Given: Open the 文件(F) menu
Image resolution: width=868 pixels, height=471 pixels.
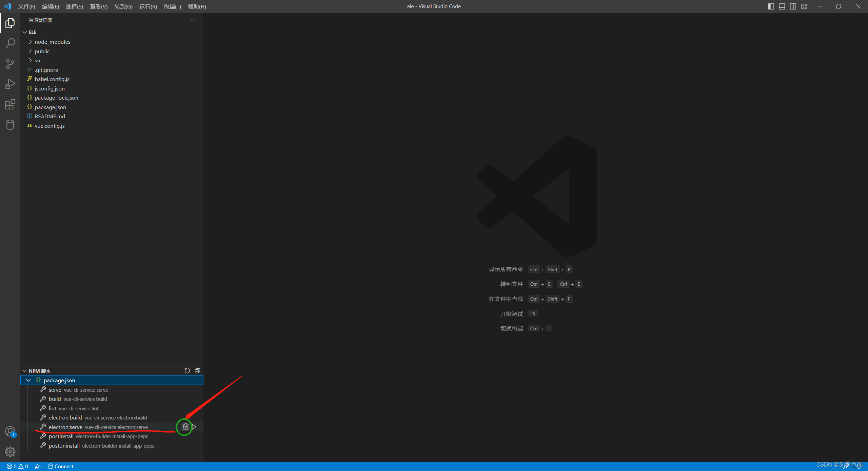Looking at the screenshot, I should 26,6.
